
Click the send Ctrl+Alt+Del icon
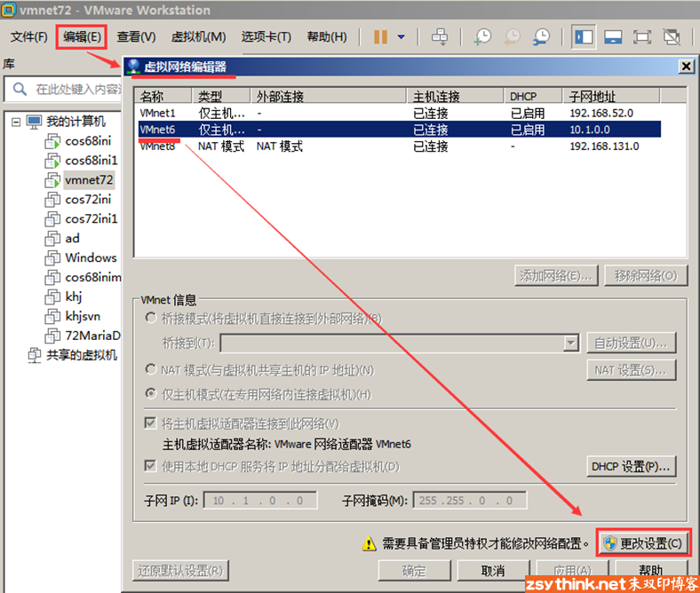pos(440,36)
